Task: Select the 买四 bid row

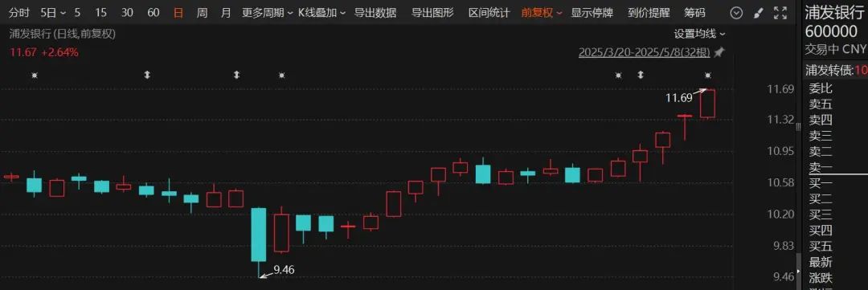Action: [821, 231]
